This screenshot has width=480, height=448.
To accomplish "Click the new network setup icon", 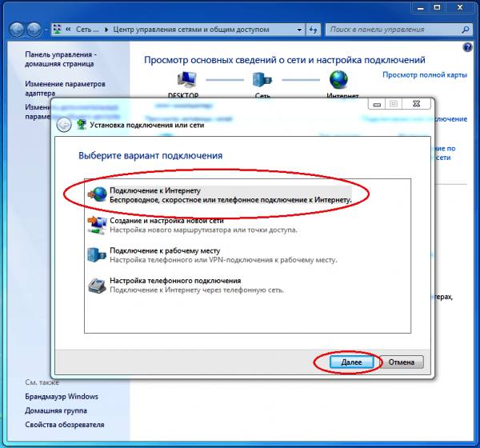I will click(x=97, y=226).
